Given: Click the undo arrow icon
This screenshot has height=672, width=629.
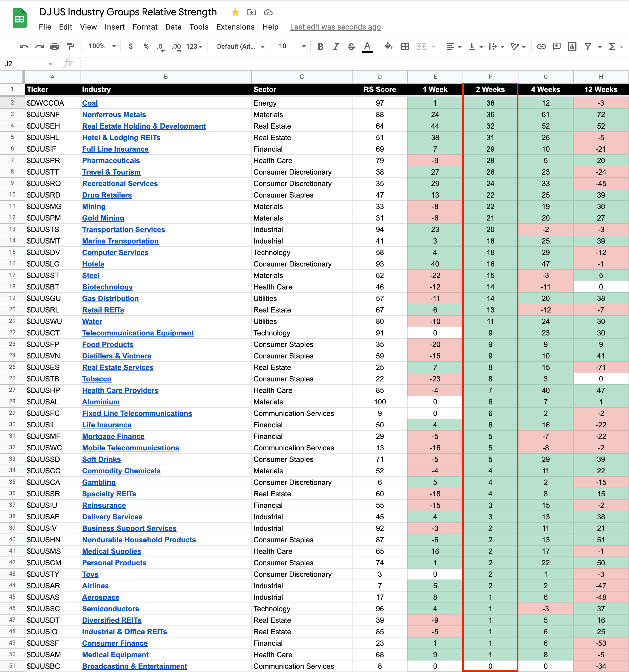Looking at the screenshot, I should pos(24,47).
